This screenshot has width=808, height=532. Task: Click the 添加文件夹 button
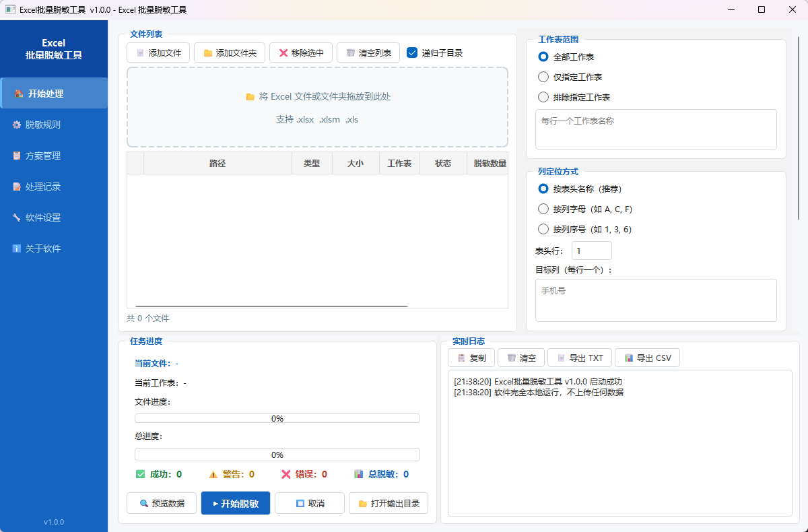tap(230, 53)
